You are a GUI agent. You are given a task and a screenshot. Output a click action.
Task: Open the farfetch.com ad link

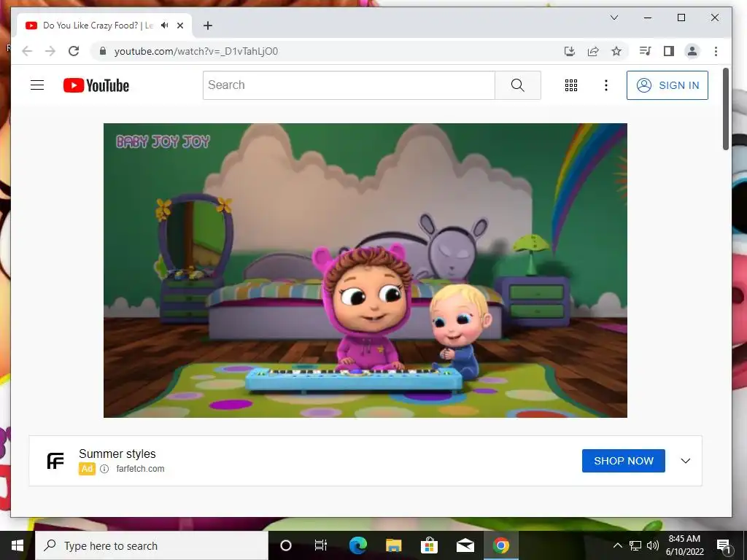tap(140, 469)
